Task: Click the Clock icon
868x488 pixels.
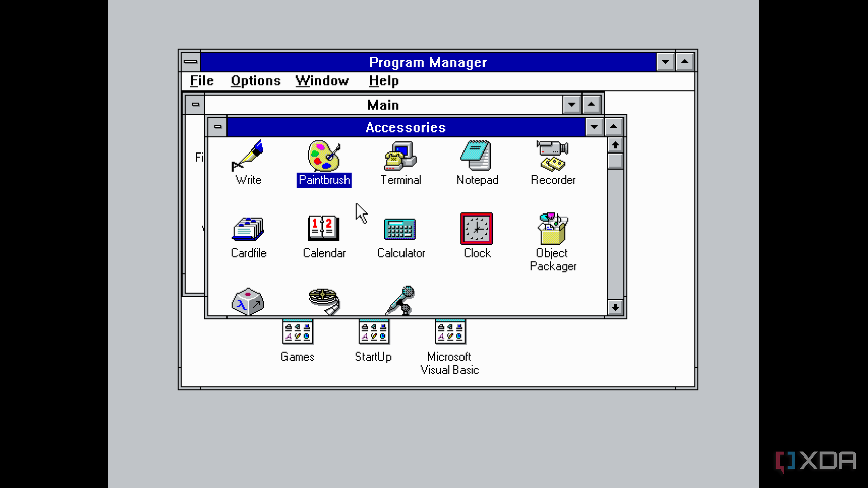Action: [x=476, y=228]
